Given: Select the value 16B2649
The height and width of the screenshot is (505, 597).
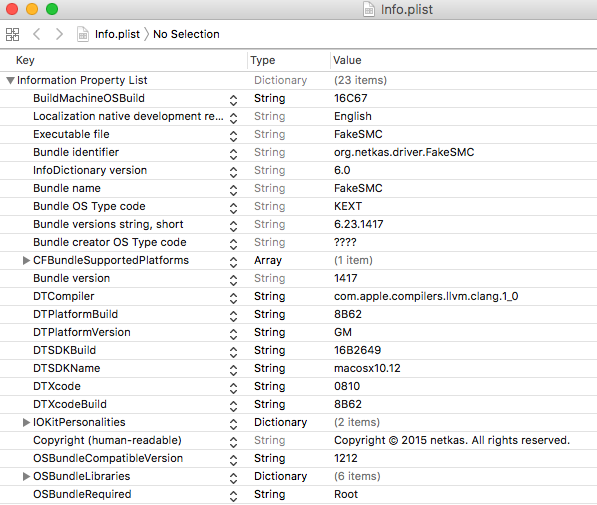Looking at the screenshot, I should (x=358, y=350).
